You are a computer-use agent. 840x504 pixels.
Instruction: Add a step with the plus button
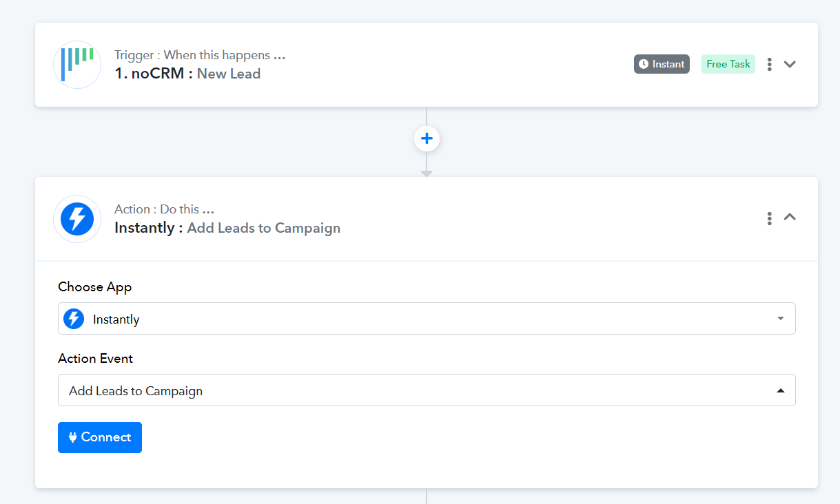[427, 139]
